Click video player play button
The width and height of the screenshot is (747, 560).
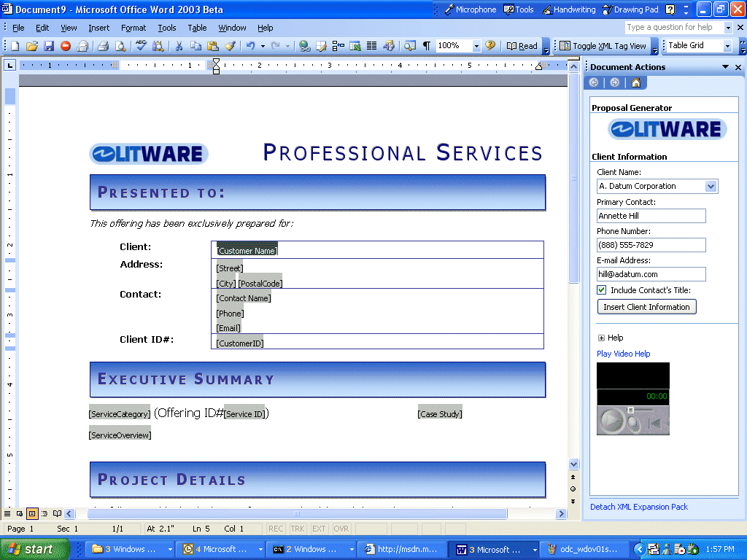tap(611, 421)
